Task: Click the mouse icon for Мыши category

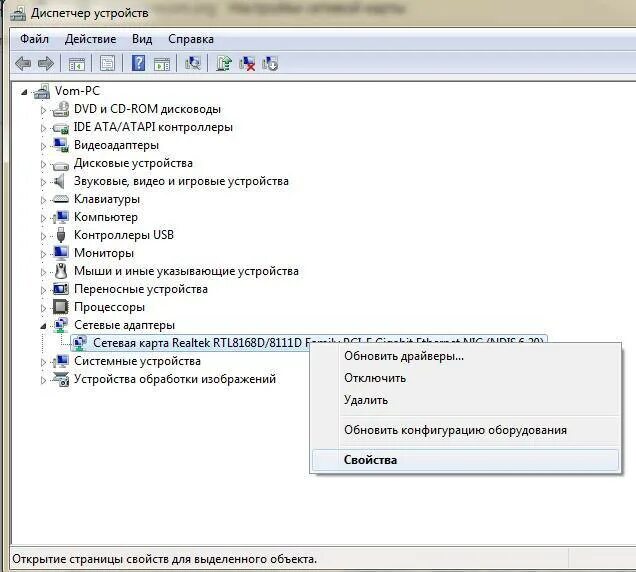Action: (61, 271)
